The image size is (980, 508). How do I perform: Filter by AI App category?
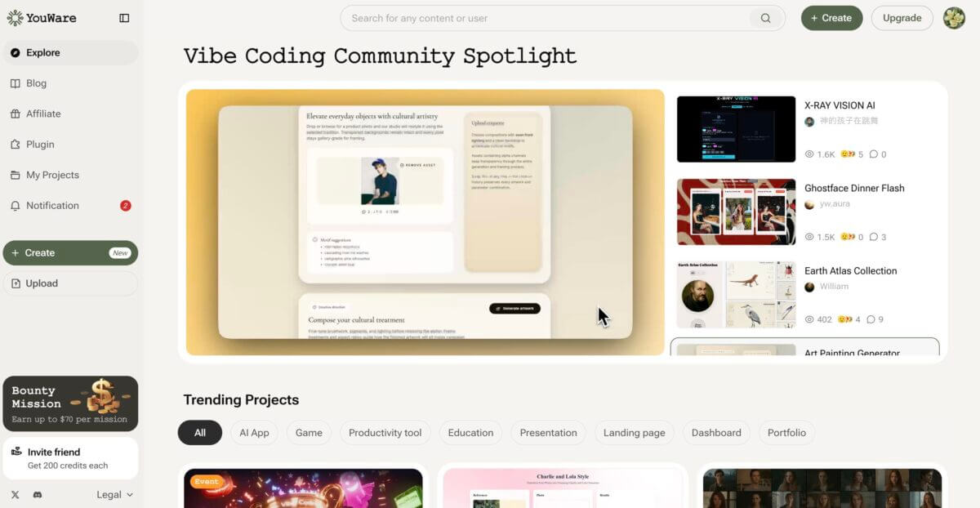254,433
